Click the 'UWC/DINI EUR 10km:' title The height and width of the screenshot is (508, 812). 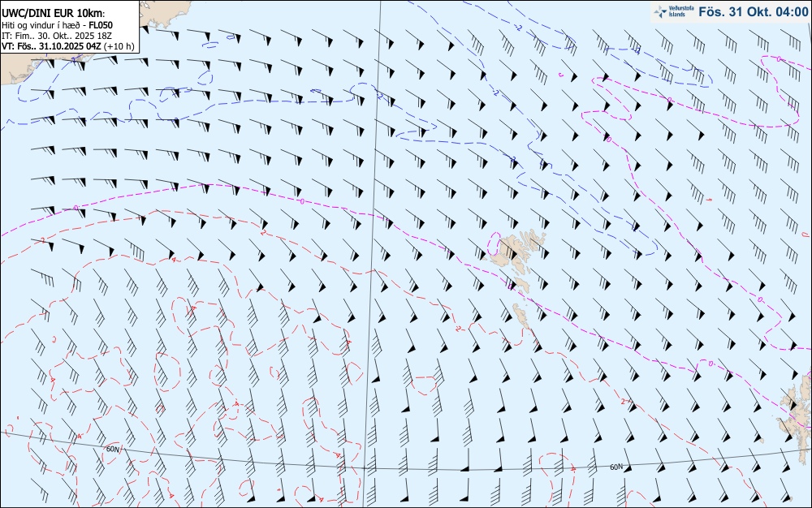[x=54, y=14]
